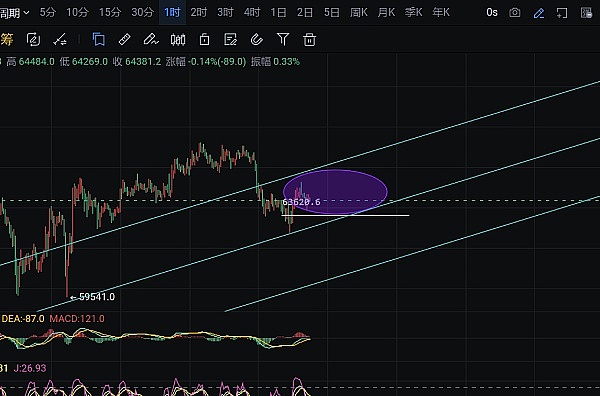Click the magnet snap tool
The image size is (600, 396).
click(256, 39)
